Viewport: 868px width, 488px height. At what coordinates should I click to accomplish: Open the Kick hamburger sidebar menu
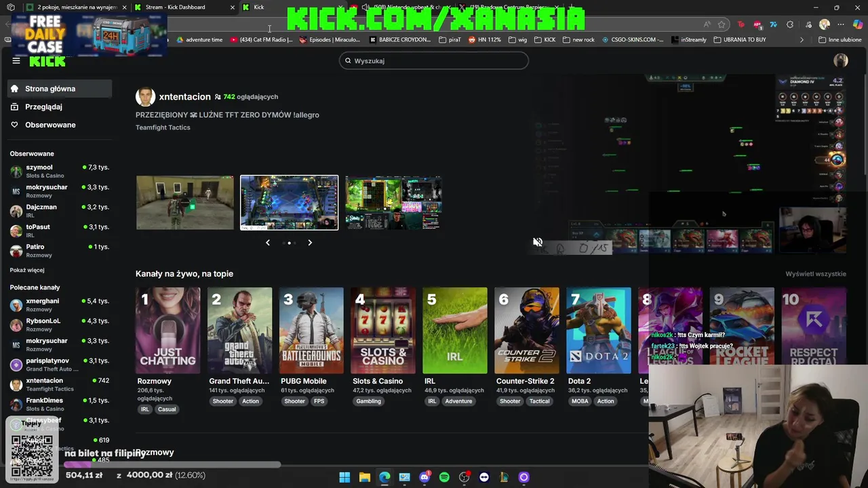pyautogui.click(x=16, y=60)
